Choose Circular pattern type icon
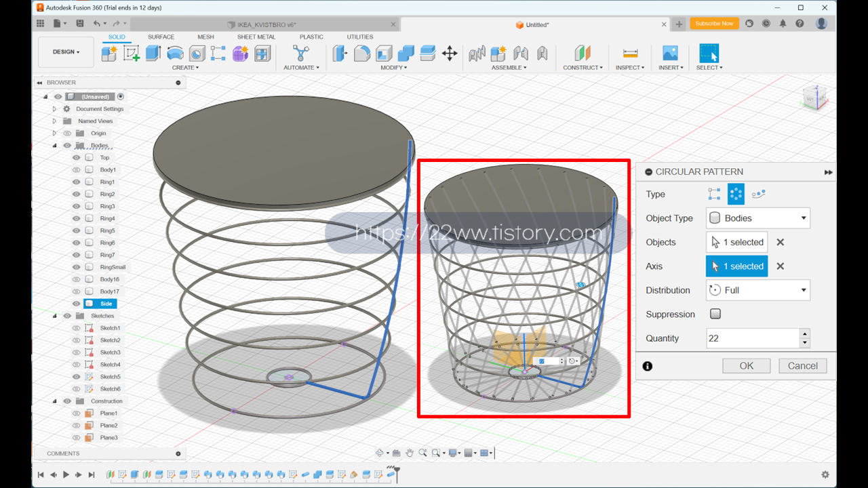 point(736,195)
